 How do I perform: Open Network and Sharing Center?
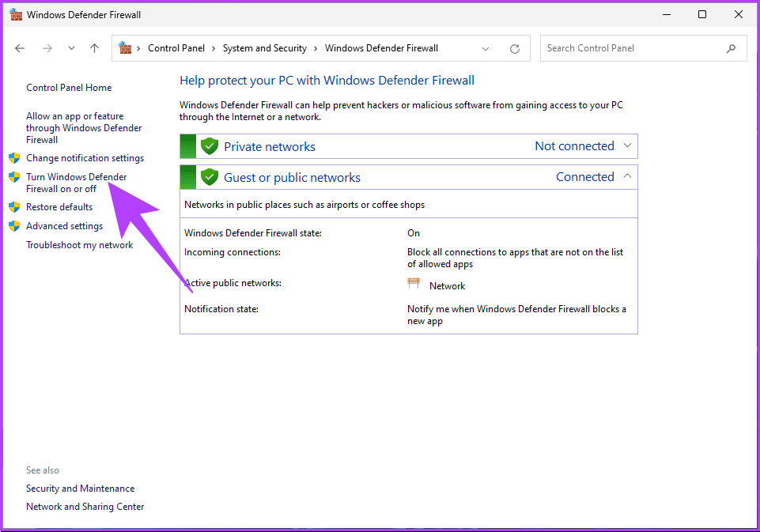(85, 506)
